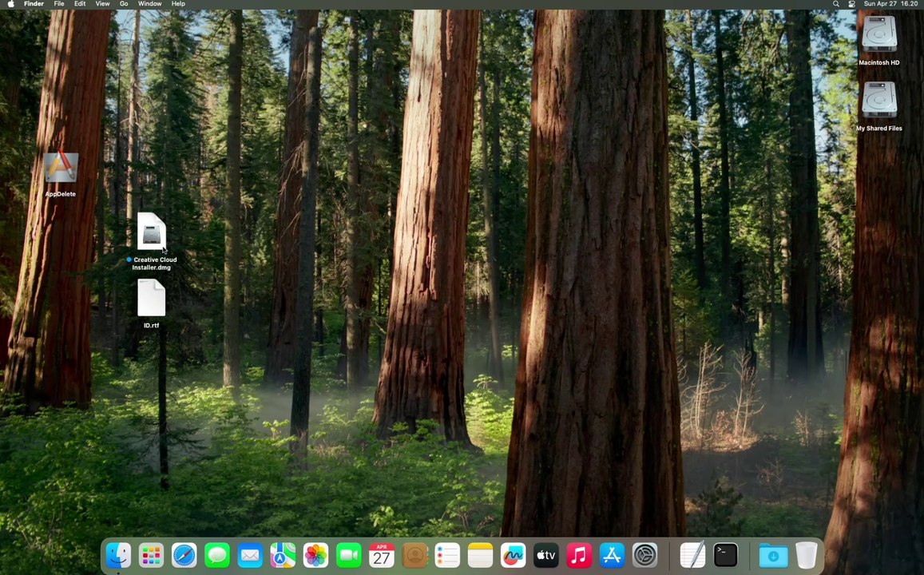Launch TextEdit from the Dock

coord(692,555)
